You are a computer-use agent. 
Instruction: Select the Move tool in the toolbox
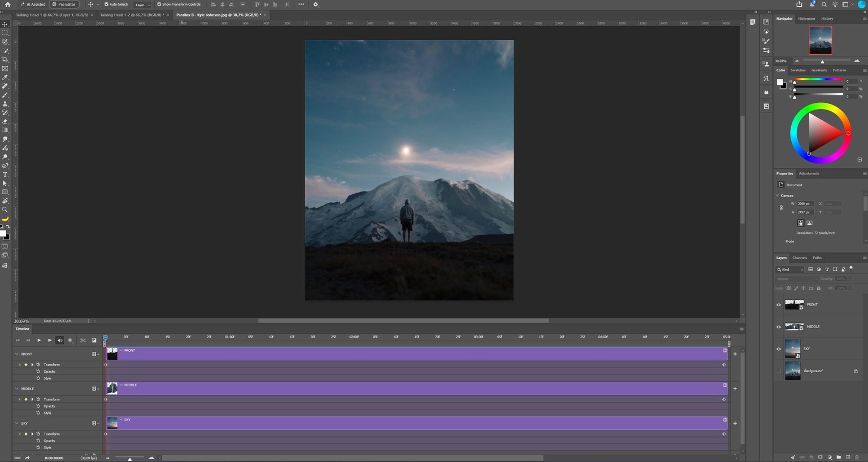coord(5,24)
